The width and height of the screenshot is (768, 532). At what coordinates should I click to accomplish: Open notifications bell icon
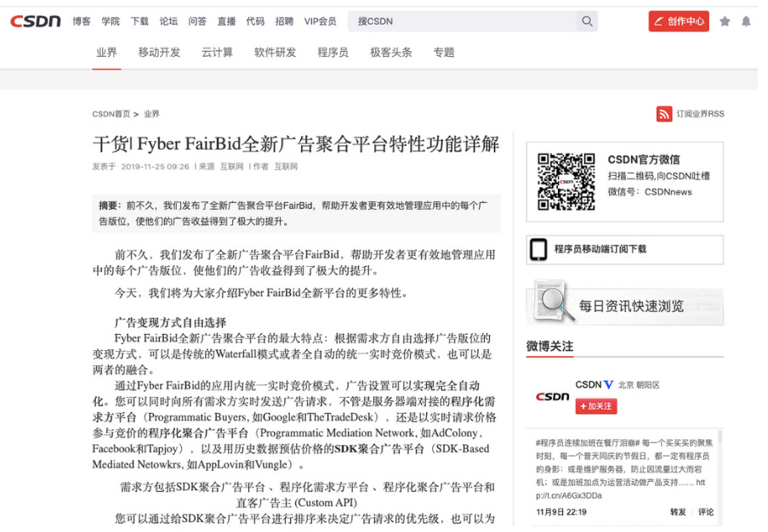[x=746, y=21]
